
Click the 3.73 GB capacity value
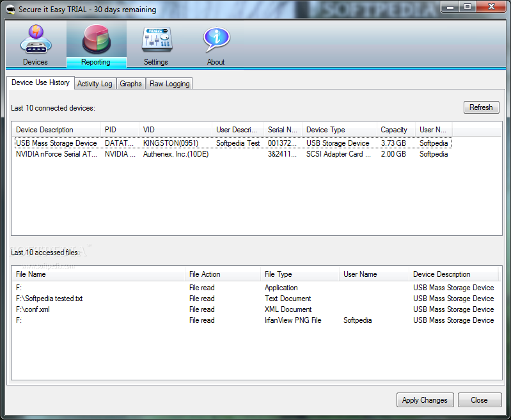click(393, 143)
